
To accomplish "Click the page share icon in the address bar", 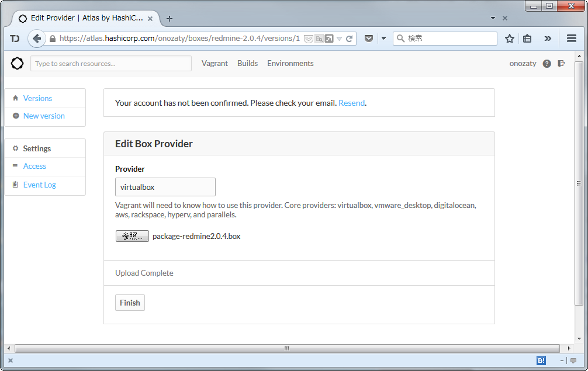I will coord(329,39).
